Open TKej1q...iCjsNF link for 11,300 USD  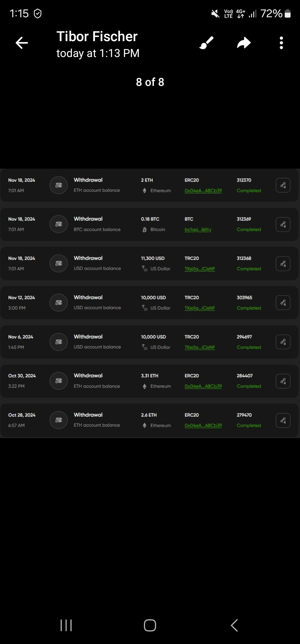coord(200,269)
